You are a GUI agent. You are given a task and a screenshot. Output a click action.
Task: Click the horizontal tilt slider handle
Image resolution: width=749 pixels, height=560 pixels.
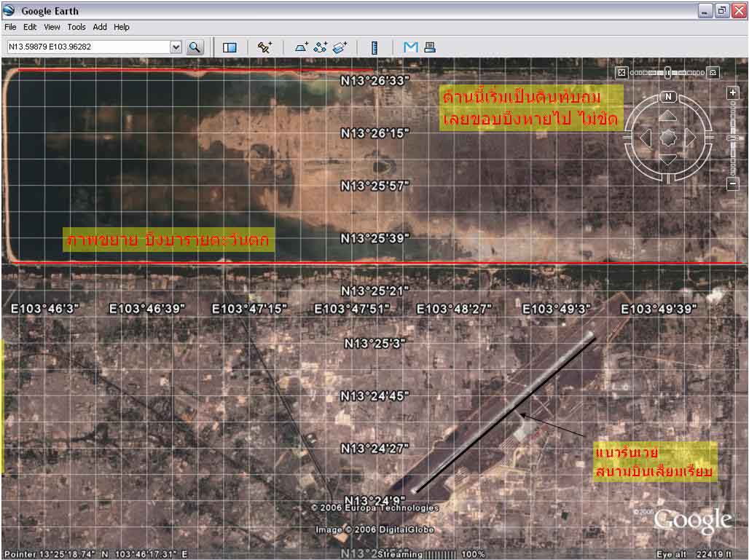point(667,73)
